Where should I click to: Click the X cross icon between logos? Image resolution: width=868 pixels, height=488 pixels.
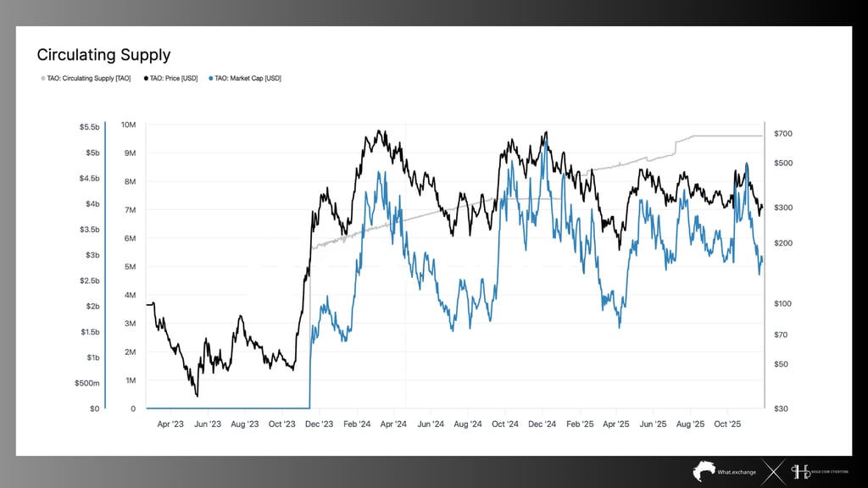coord(773,472)
